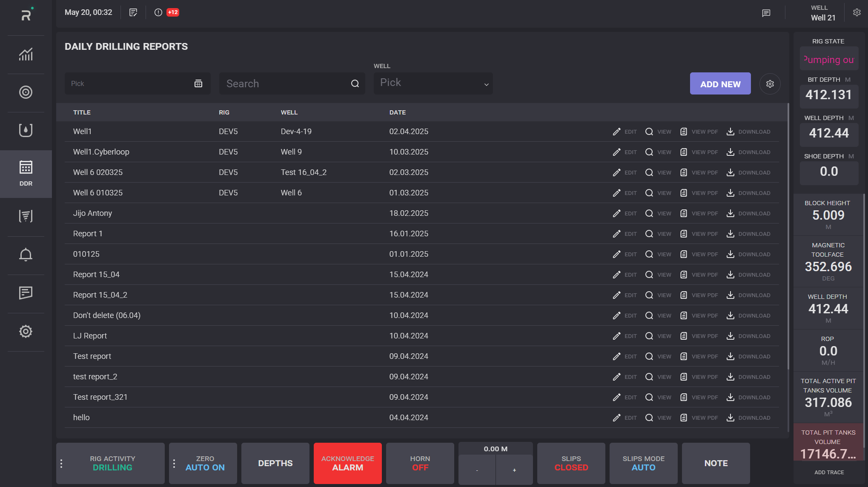This screenshot has height=487, width=868.
Task: Click the download icon for the Jijo Antony report
Action: pos(730,213)
